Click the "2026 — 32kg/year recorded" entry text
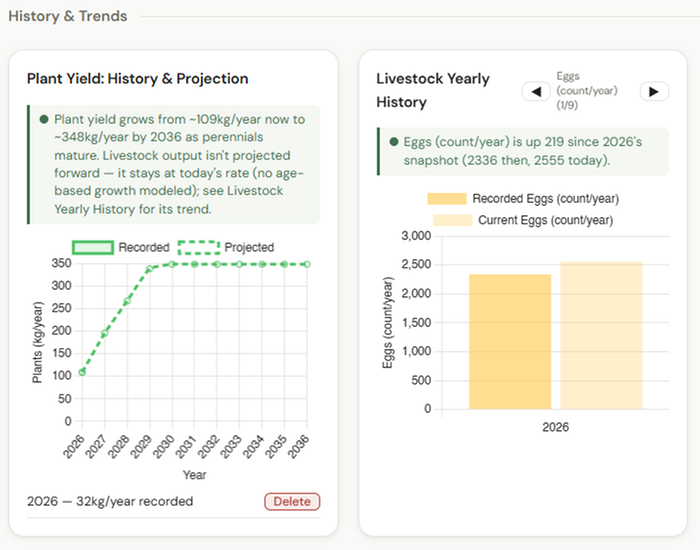The height and width of the screenshot is (550, 700). [110, 501]
